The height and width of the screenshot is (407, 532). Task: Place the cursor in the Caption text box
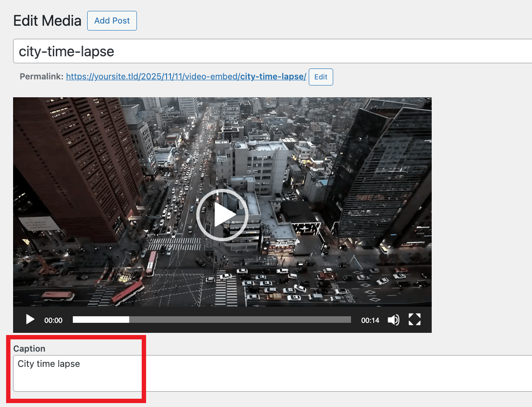pos(77,375)
